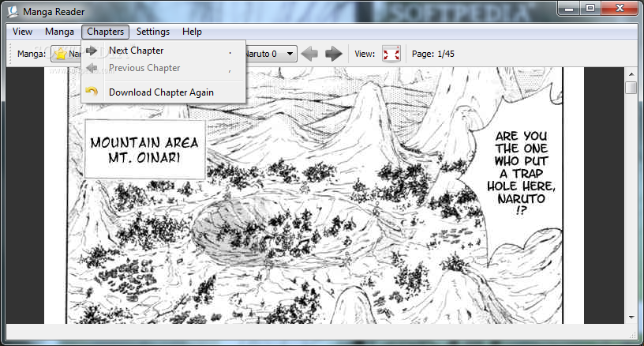The height and width of the screenshot is (346, 644).
Task: Click the Next Chapter arrow icon in menu
Action: [x=92, y=51]
